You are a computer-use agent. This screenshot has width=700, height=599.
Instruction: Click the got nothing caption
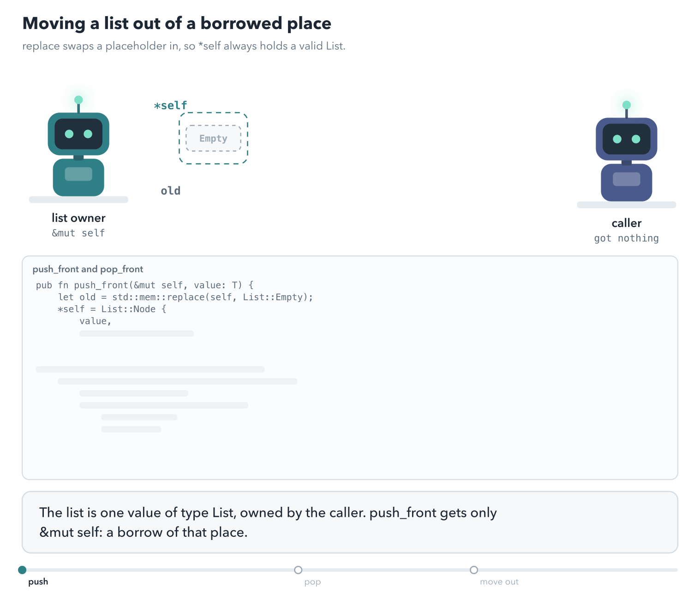626,238
